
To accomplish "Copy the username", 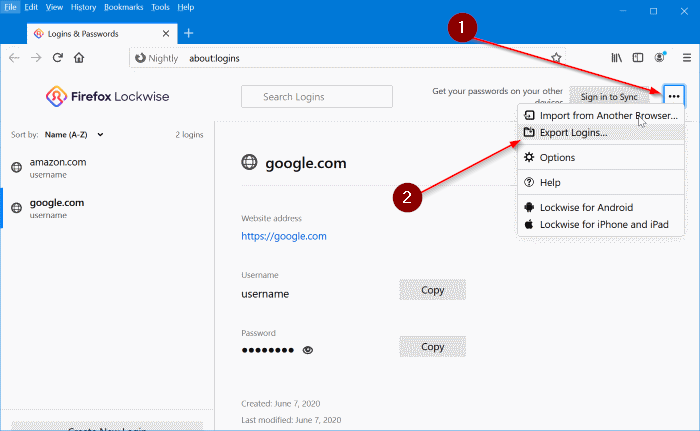I will [433, 290].
